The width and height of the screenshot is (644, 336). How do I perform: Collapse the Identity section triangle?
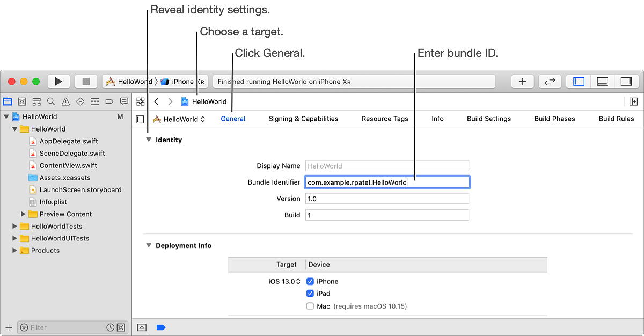point(149,140)
